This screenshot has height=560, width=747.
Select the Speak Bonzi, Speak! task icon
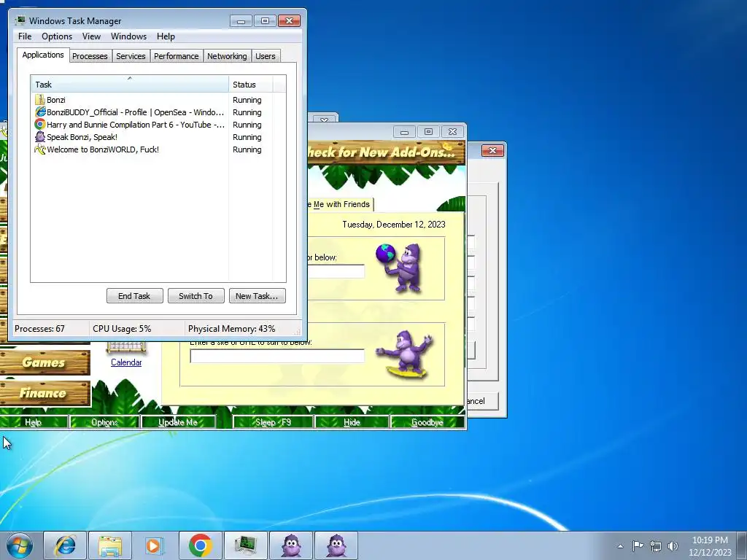pyautogui.click(x=40, y=137)
